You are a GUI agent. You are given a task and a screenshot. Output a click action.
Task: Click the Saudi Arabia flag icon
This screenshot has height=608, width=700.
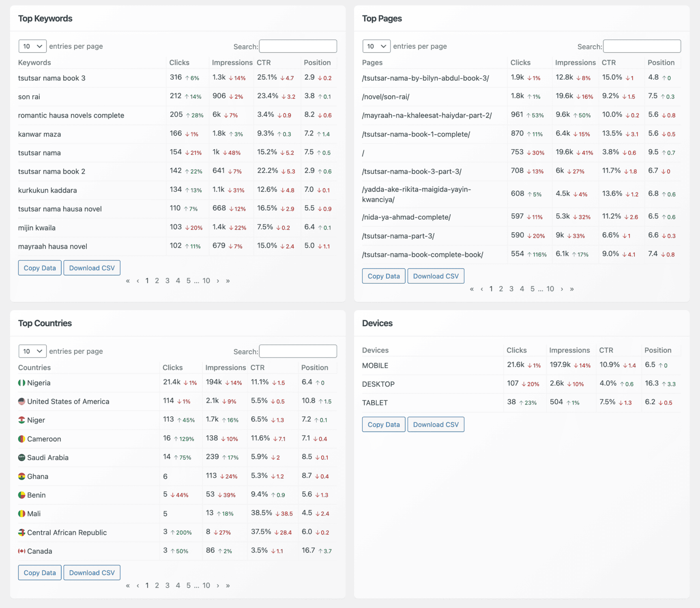(x=22, y=458)
